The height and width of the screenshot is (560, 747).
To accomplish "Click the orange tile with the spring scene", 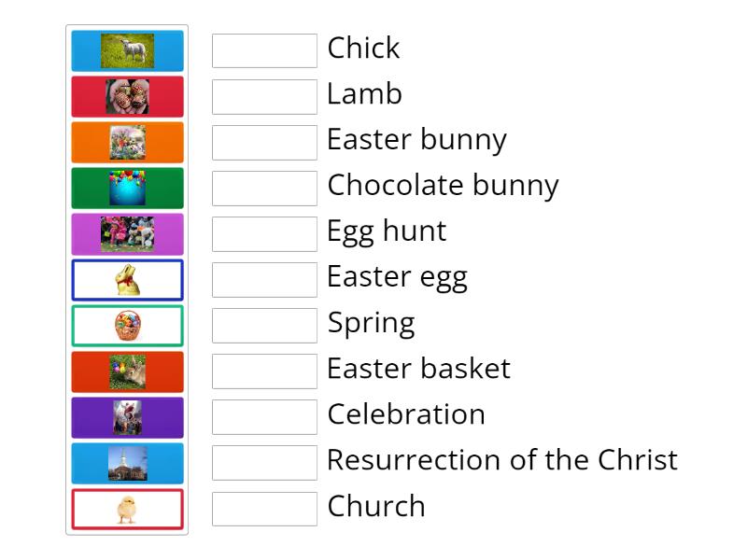I will tap(128, 142).
